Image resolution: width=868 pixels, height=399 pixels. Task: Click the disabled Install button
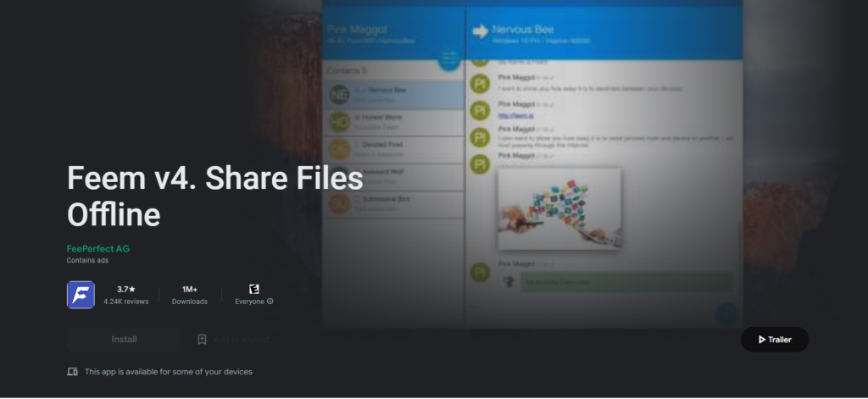(124, 339)
